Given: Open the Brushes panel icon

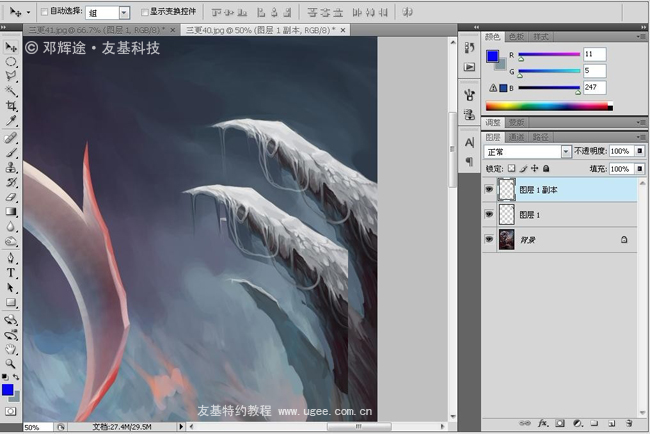Looking at the screenshot, I should point(469,95).
